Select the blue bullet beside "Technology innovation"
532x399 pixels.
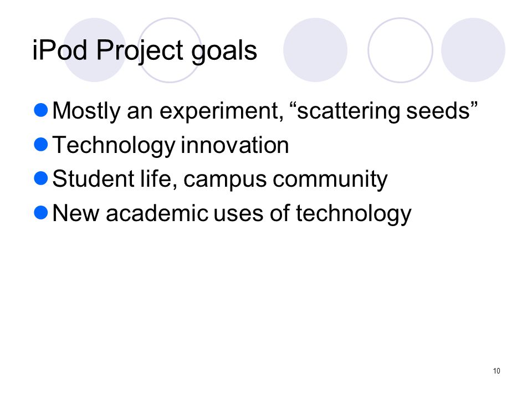[x=41, y=144]
